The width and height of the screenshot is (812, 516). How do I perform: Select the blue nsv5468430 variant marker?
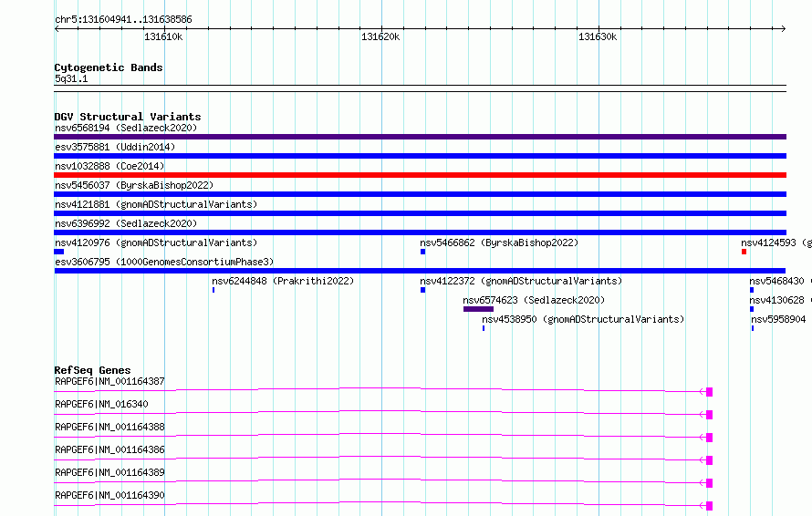752,290
